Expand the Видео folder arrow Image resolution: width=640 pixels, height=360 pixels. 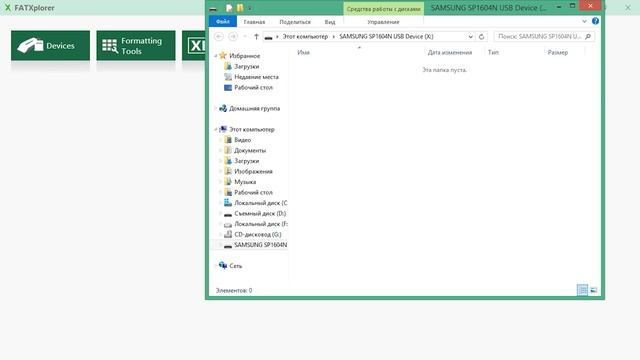(x=220, y=140)
